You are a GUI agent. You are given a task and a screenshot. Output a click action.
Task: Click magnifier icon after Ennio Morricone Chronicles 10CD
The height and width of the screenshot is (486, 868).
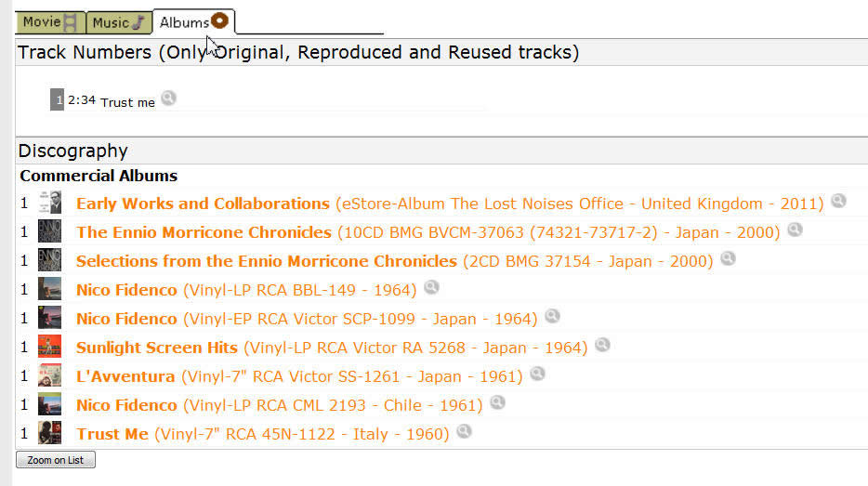795,230
